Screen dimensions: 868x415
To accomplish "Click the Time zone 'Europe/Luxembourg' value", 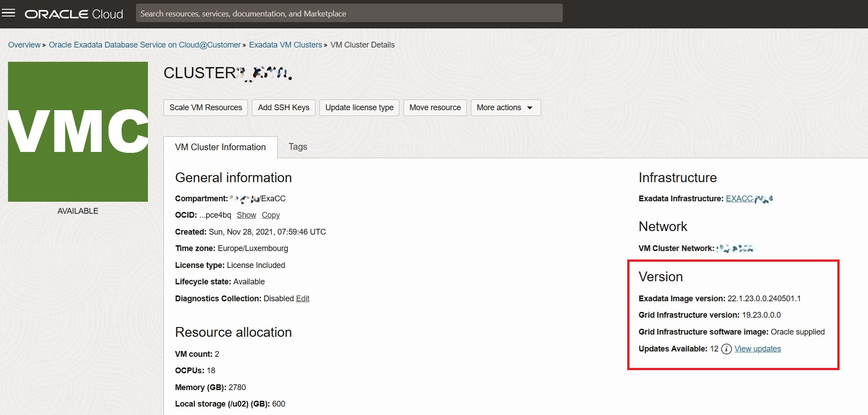I will pyautogui.click(x=253, y=248).
